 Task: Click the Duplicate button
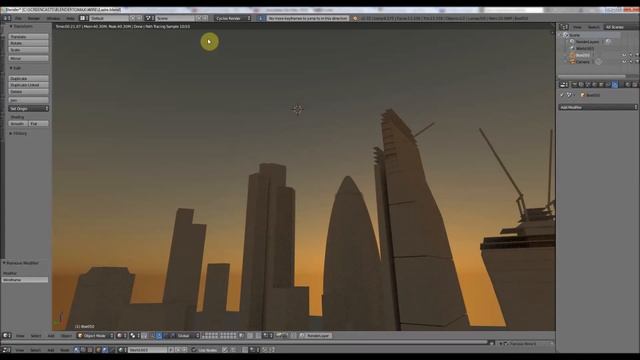pyautogui.click(x=28, y=78)
